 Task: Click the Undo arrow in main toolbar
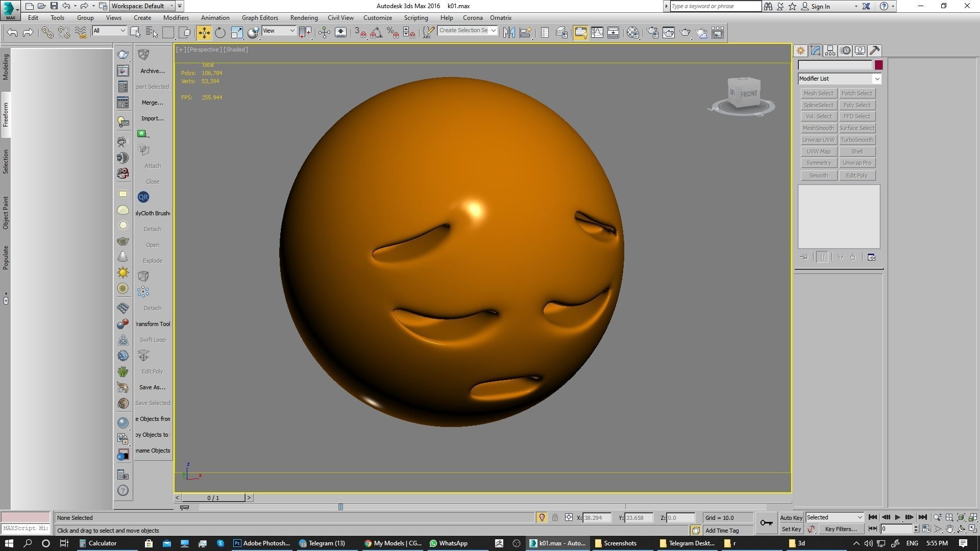click(12, 33)
